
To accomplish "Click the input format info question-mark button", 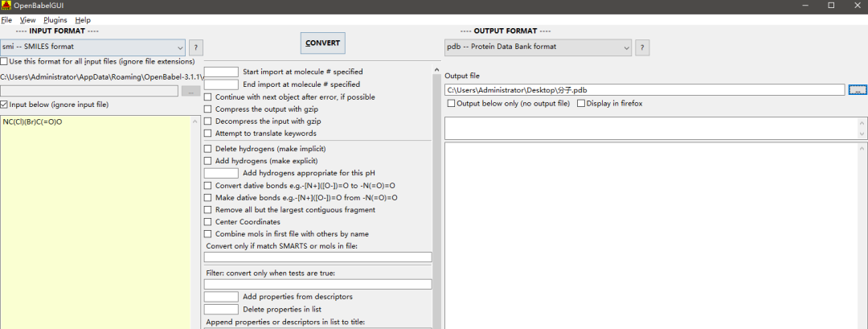I will tap(196, 47).
